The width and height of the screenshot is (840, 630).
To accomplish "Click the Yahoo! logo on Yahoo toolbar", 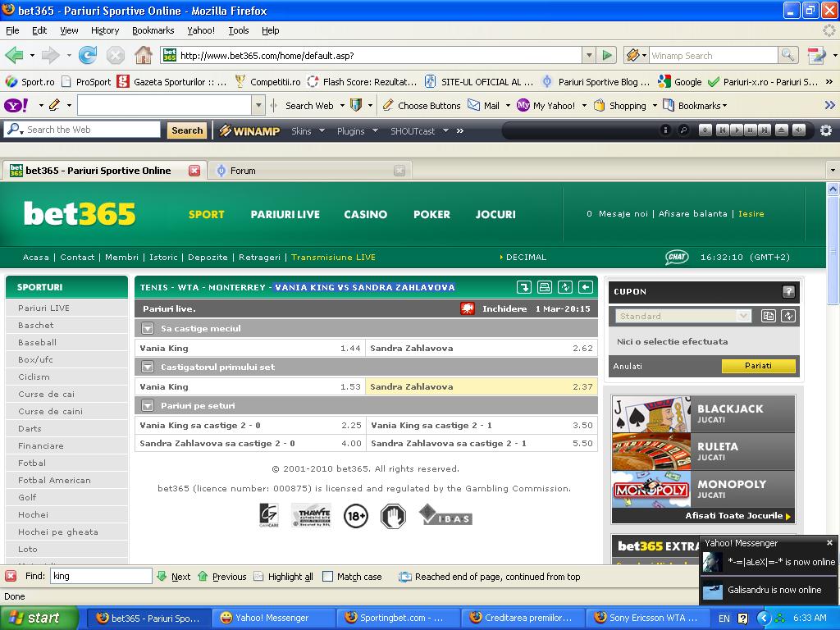I will 16,106.
